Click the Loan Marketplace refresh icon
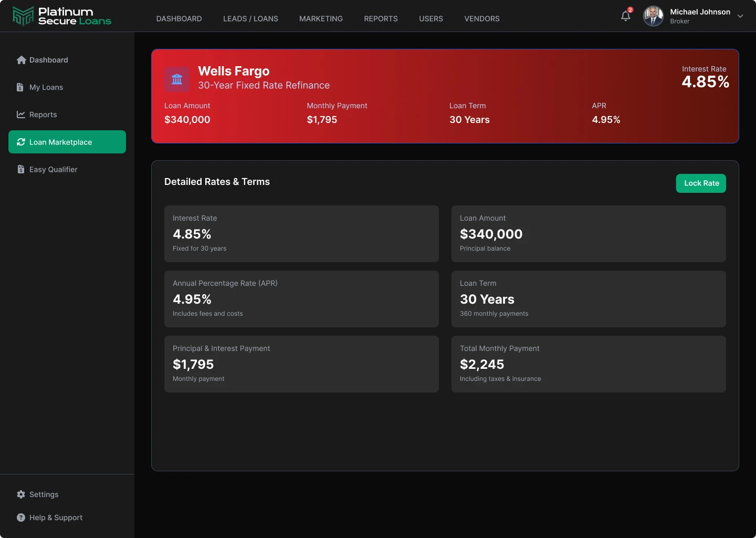Viewport: 756px width, 538px height. [x=21, y=142]
